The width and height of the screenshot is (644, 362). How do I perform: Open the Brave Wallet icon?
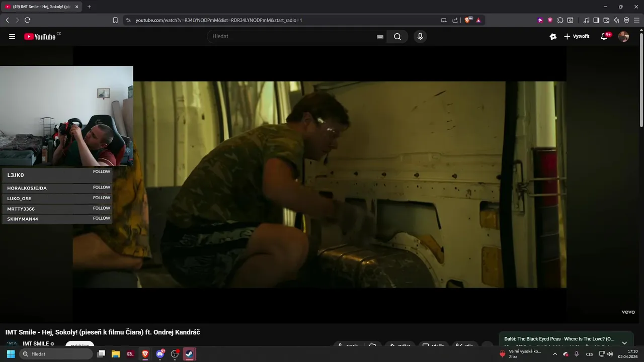point(606,20)
